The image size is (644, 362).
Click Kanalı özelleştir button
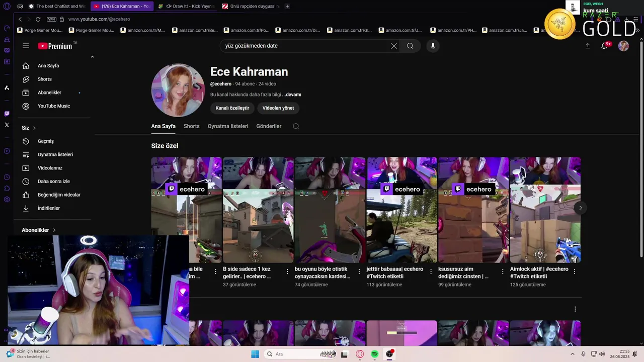click(232, 108)
